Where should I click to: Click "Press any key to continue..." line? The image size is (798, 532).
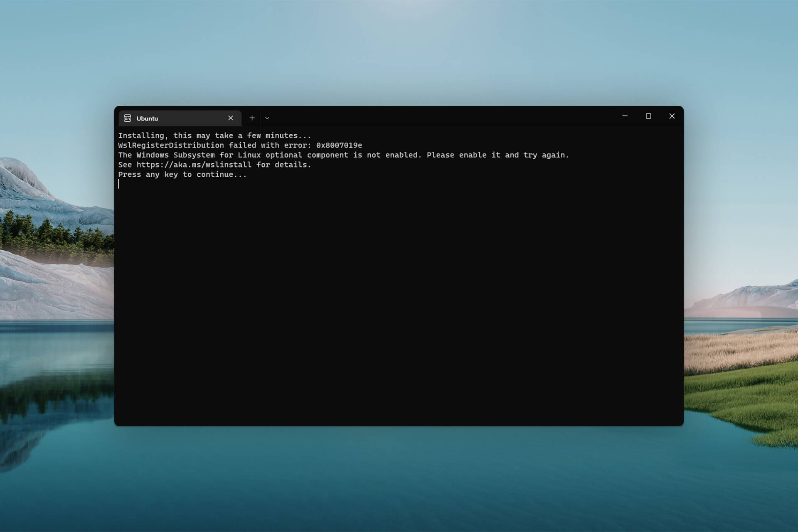(x=182, y=175)
